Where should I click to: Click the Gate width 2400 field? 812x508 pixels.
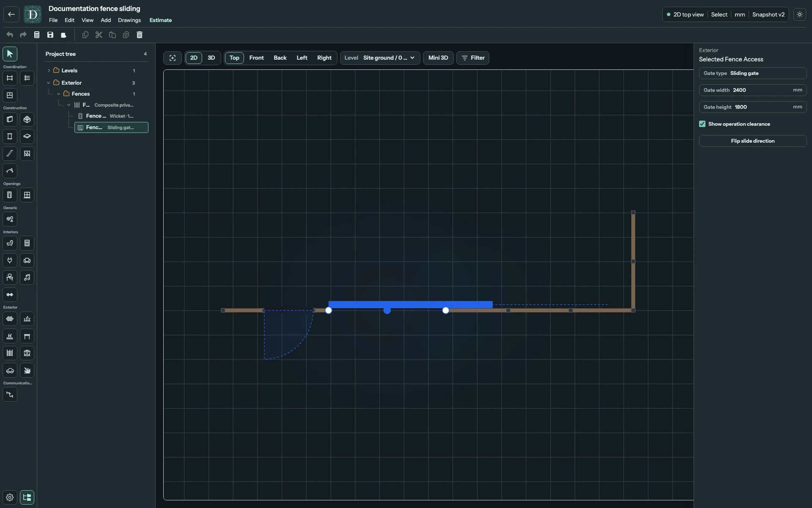(x=753, y=90)
